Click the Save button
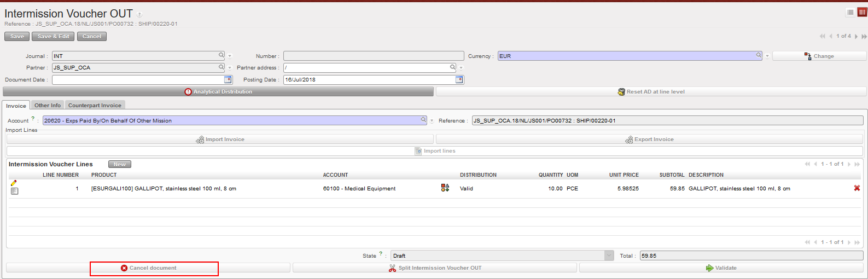The width and height of the screenshot is (868, 279). click(x=17, y=37)
